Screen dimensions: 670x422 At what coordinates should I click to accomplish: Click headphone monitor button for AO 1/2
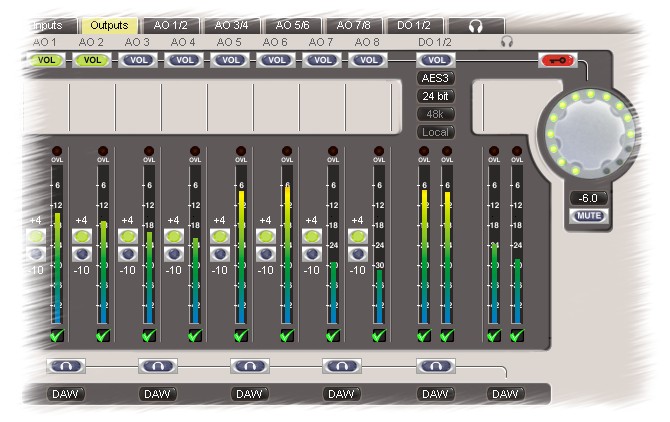[66, 366]
